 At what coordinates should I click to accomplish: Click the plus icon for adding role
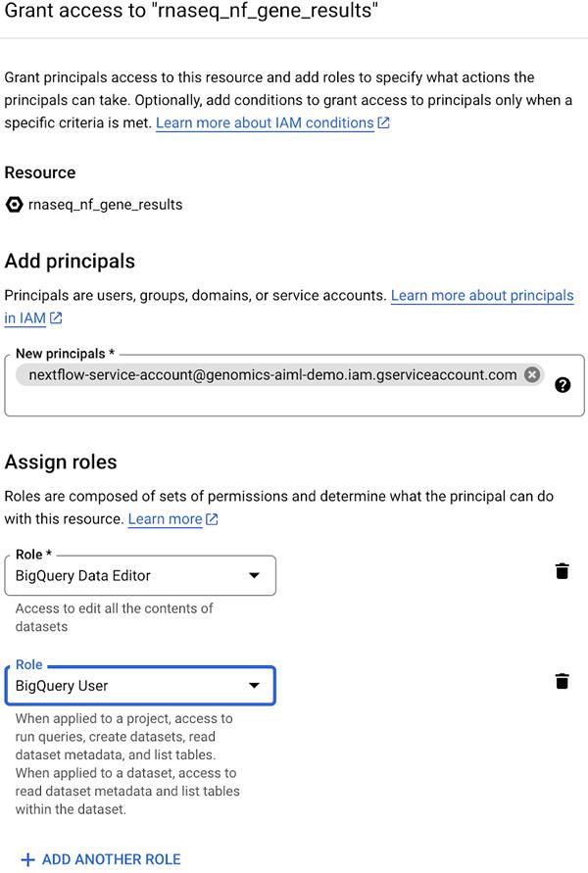27,859
